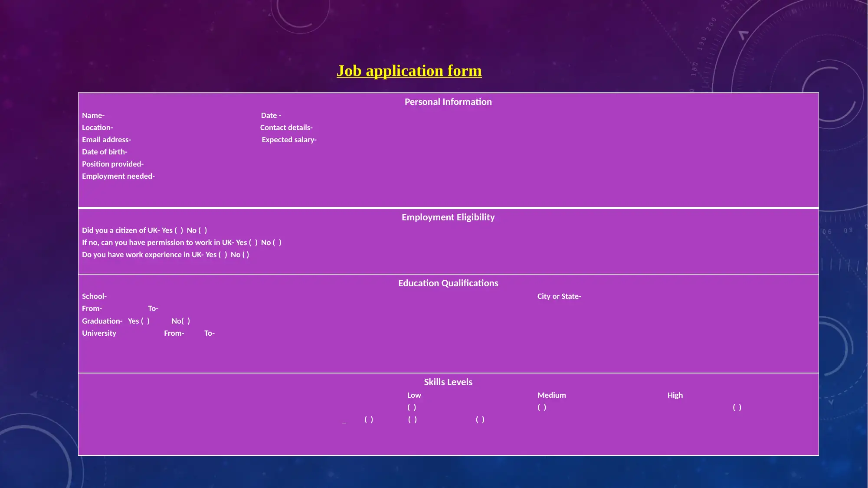The image size is (868, 488).
Task: Click the Education Qualifications heading
Action: pyautogui.click(x=448, y=283)
